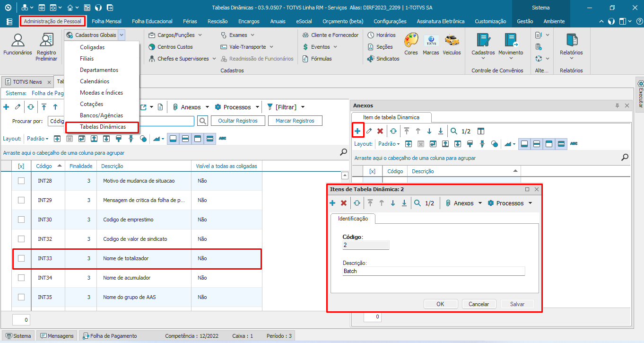Select Coligadas from the dropdown menu

pos(92,47)
